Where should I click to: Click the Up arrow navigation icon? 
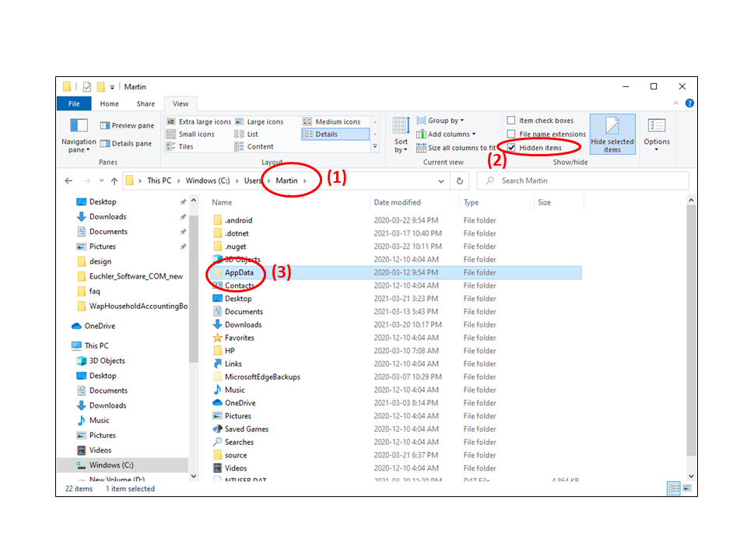pyautogui.click(x=114, y=180)
